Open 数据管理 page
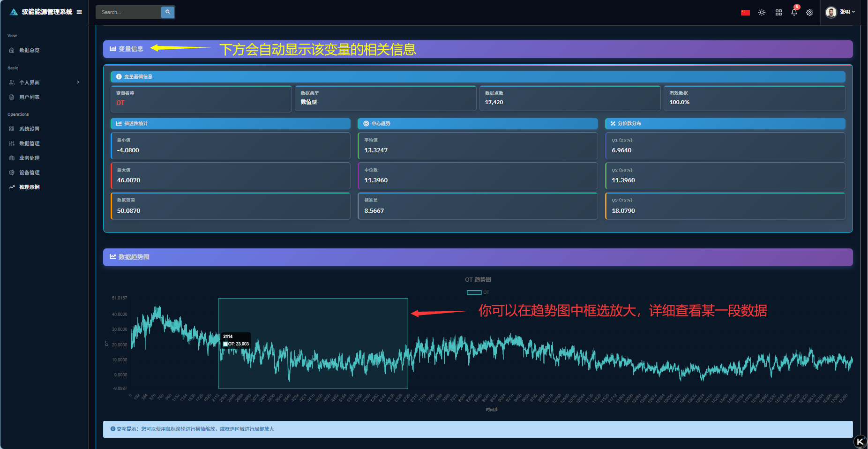The width and height of the screenshot is (868, 449). pos(29,143)
